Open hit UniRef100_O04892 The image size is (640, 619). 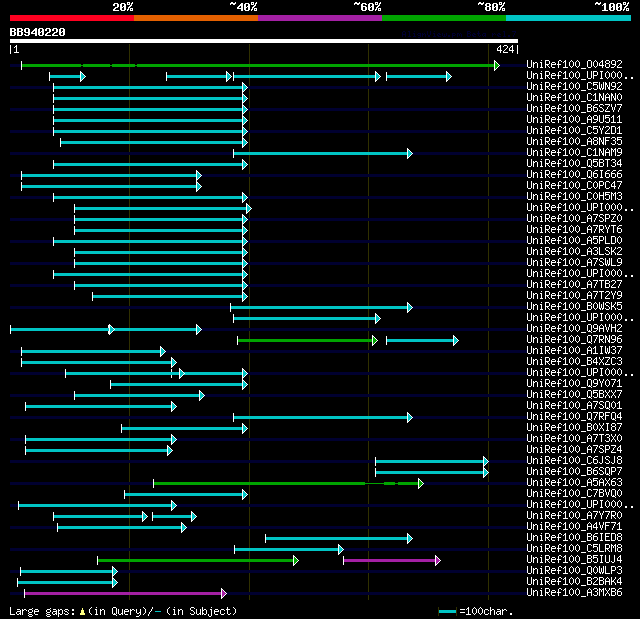click(x=574, y=64)
